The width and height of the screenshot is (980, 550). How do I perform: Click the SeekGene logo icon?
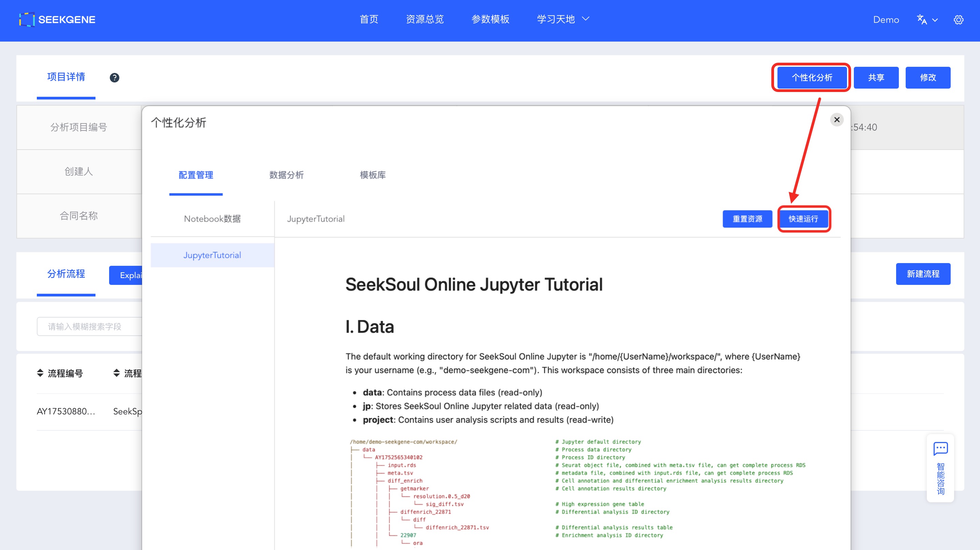(x=27, y=19)
